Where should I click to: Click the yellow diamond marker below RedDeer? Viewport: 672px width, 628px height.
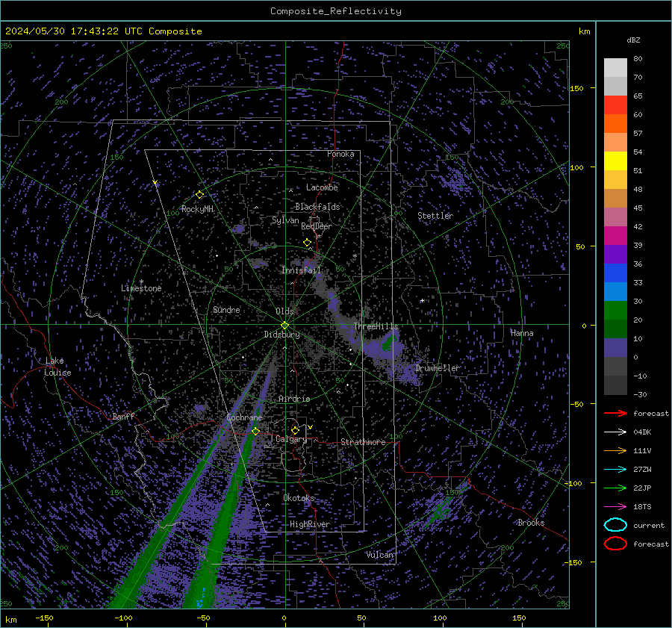point(308,243)
